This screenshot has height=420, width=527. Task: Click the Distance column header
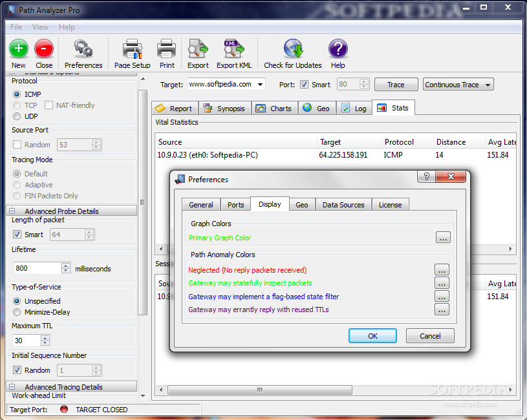tap(458, 142)
